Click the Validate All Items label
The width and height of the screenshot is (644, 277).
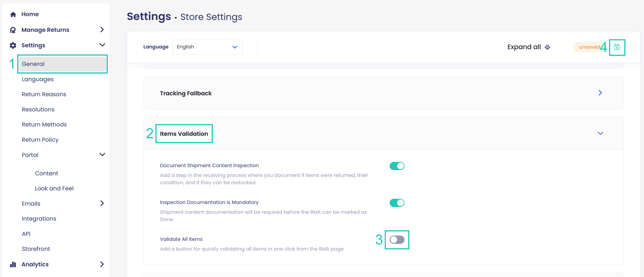(181, 239)
